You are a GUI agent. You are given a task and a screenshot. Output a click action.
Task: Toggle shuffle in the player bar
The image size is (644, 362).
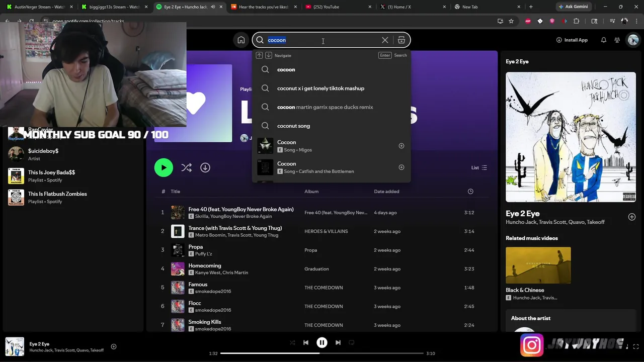click(292, 342)
